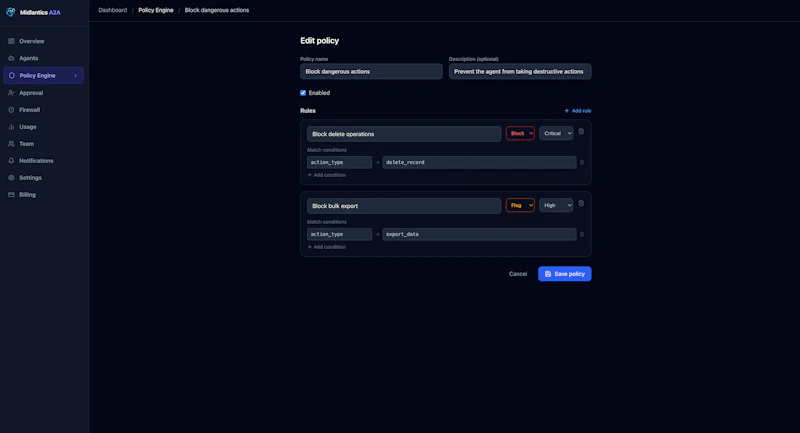Open Approval section
Viewport: 800px width, 433px height.
pyautogui.click(x=43, y=93)
